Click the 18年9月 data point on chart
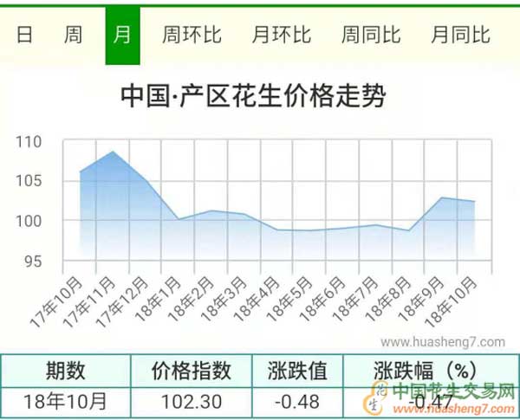The height and width of the screenshot is (420, 520). coord(442,197)
